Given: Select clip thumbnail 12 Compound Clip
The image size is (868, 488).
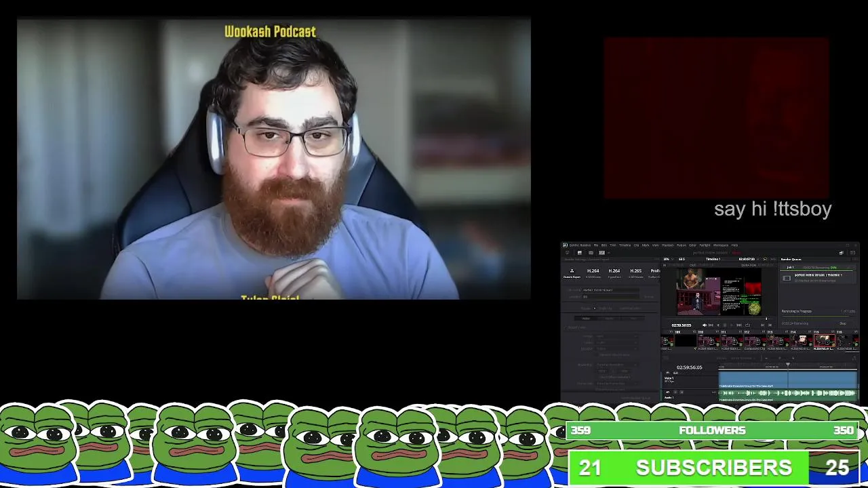Looking at the screenshot, I should click(755, 341).
